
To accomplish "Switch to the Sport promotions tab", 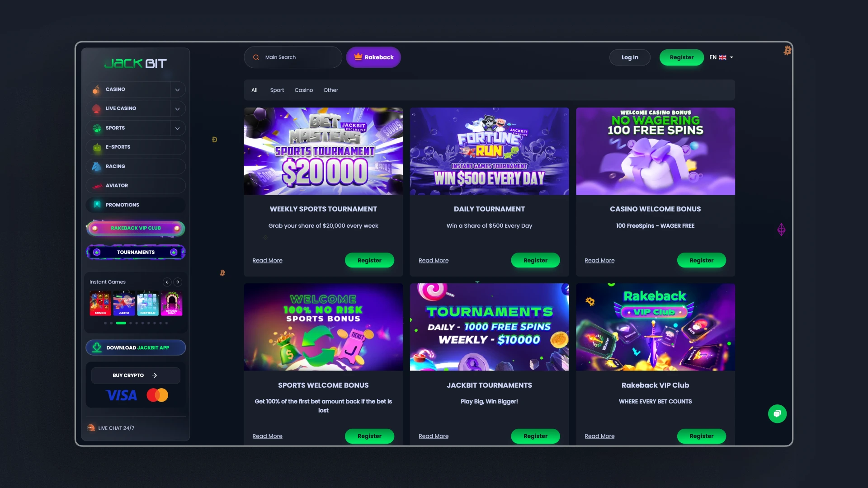I will [277, 90].
